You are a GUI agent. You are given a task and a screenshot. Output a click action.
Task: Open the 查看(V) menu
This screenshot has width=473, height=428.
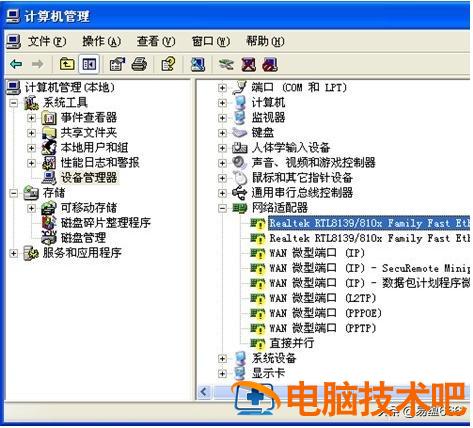(x=156, y=41)
